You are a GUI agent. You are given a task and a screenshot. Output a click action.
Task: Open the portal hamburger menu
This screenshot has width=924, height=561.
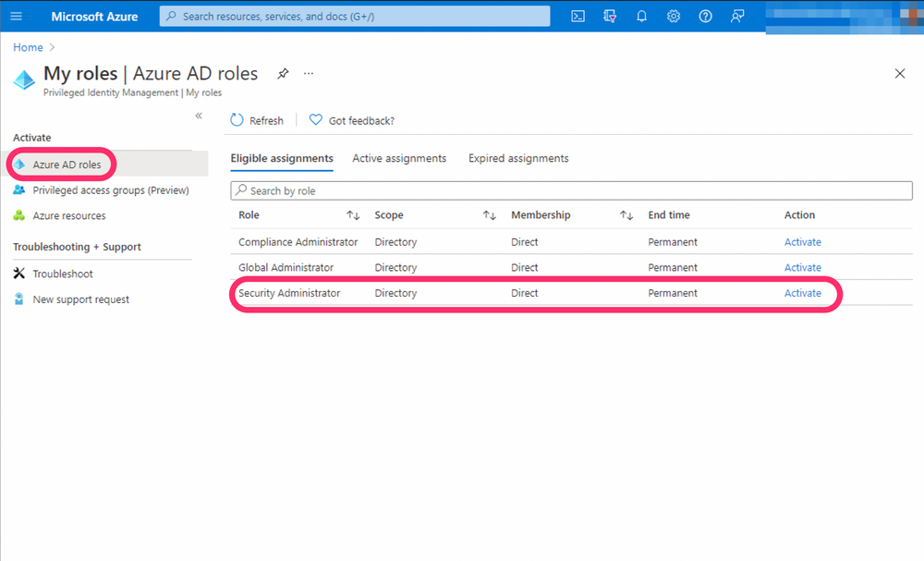(16, 16)
